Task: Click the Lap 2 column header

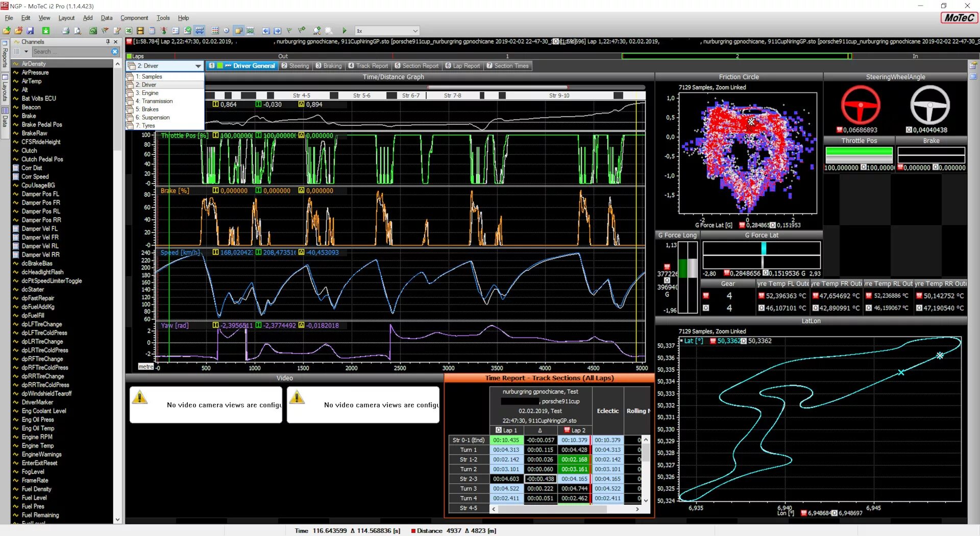Action: pos(575,430)
